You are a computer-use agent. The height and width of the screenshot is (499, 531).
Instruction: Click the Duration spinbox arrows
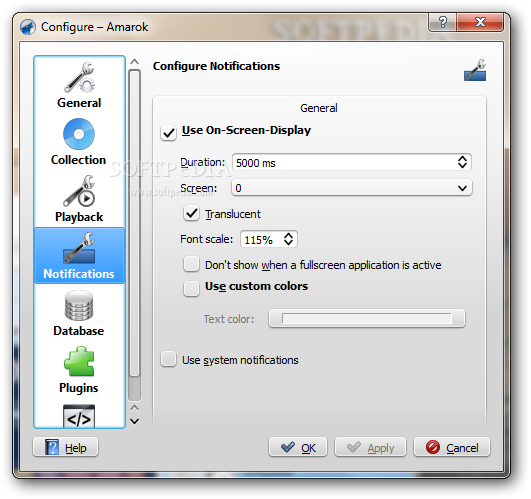(x=463, y=162)
